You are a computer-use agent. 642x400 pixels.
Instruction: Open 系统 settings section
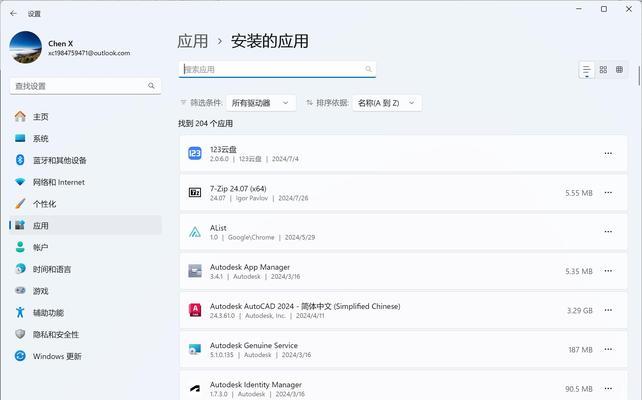(85, 138)
